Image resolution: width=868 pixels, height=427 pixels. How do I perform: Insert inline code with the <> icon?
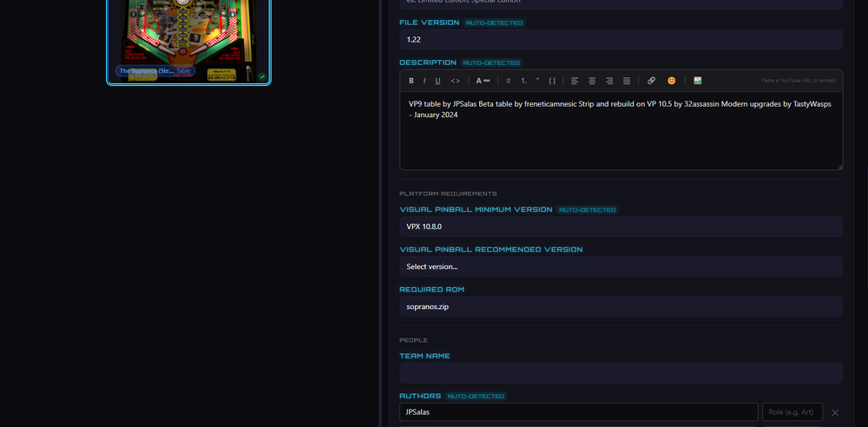pos(455,81)
